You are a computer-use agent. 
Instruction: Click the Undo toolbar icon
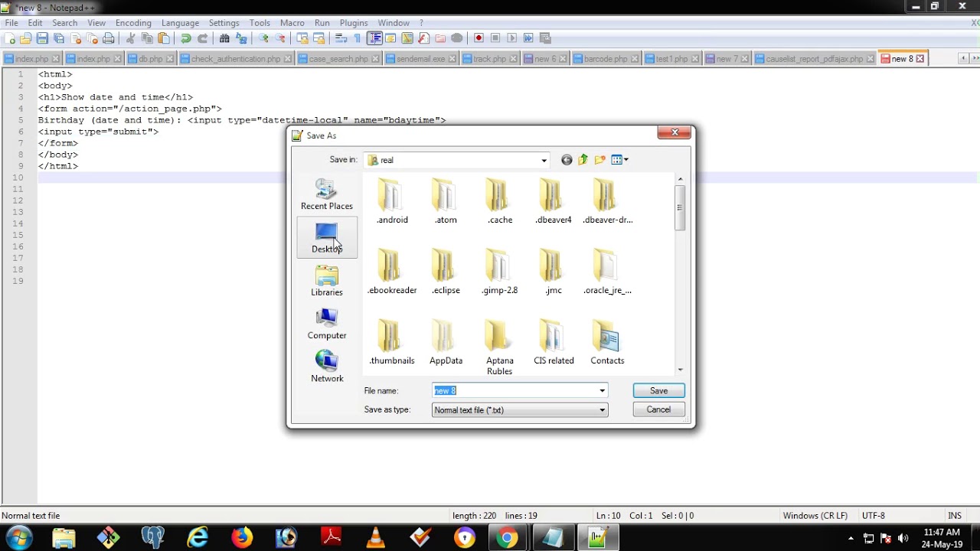click(x=186, y=38)
